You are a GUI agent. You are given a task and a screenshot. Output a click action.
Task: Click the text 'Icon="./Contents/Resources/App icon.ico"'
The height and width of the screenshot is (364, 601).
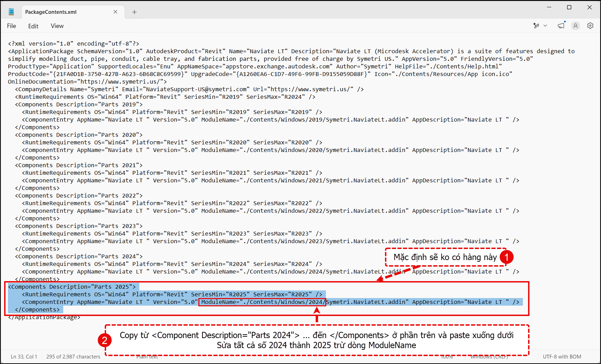point(443,74)
